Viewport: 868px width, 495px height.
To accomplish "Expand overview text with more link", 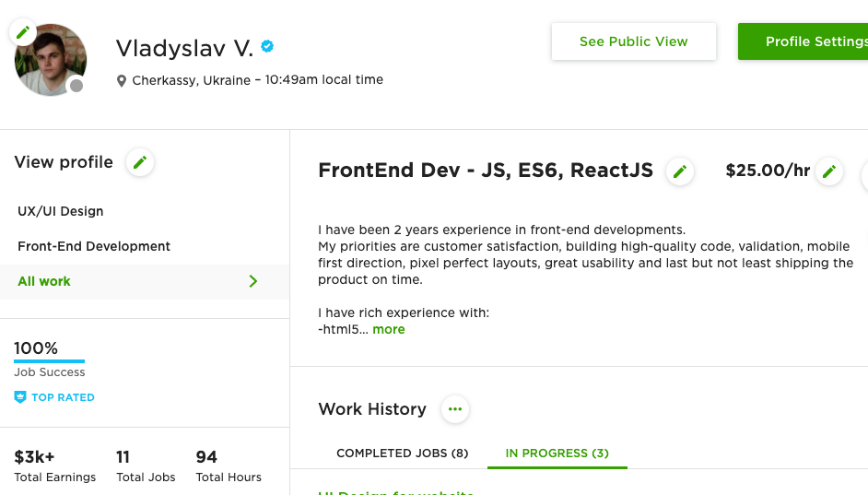I will pyautogui.click(x=389, y=329).
